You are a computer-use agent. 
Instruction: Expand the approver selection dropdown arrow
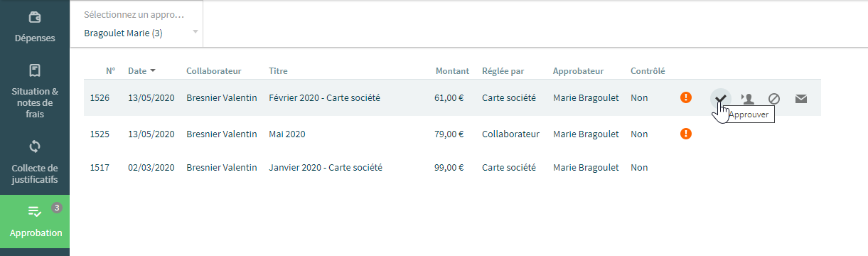click(x=195, y=33)
